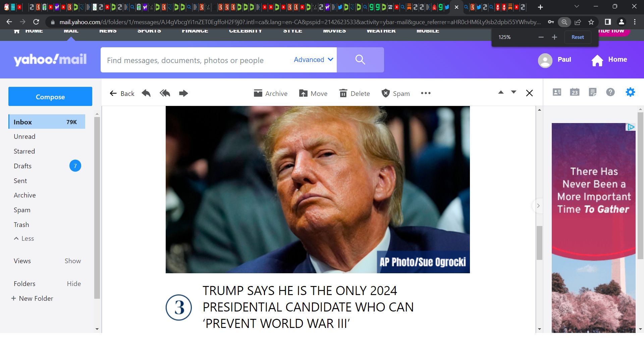
Task: Show the Views section
Action: click(x=72, y=261)
